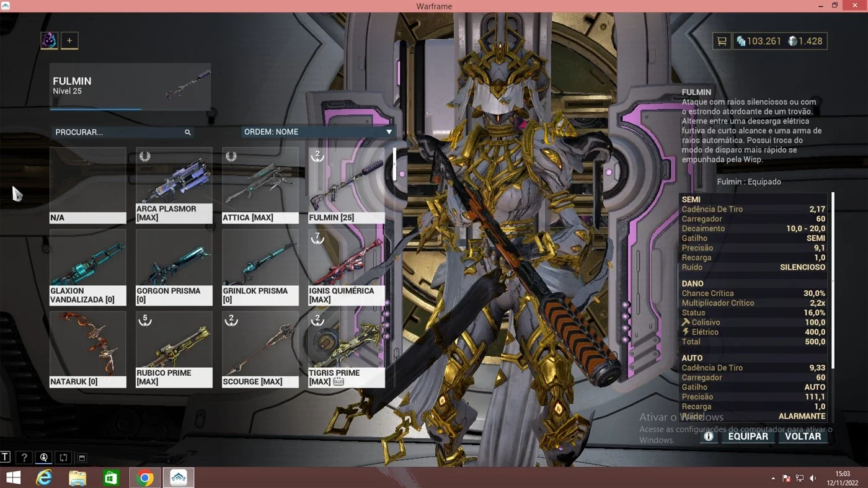Image resolution: width=868 pixels, height=488 pixels.
Task: Select the Ignis Quimérica weapon card
Action: coord(347,267)
